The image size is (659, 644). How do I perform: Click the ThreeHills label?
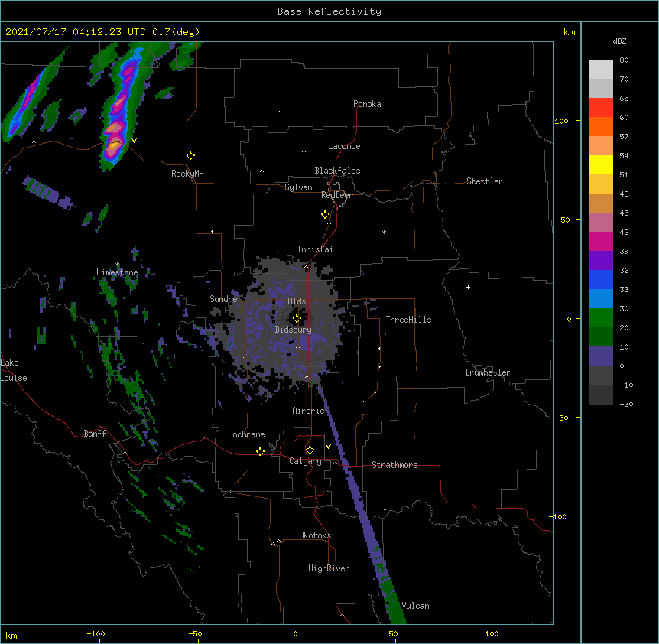tap(408, 320)
